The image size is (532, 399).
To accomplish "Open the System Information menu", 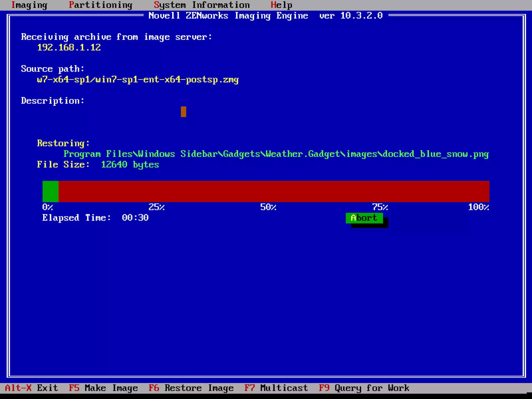I will coord(202,5).
